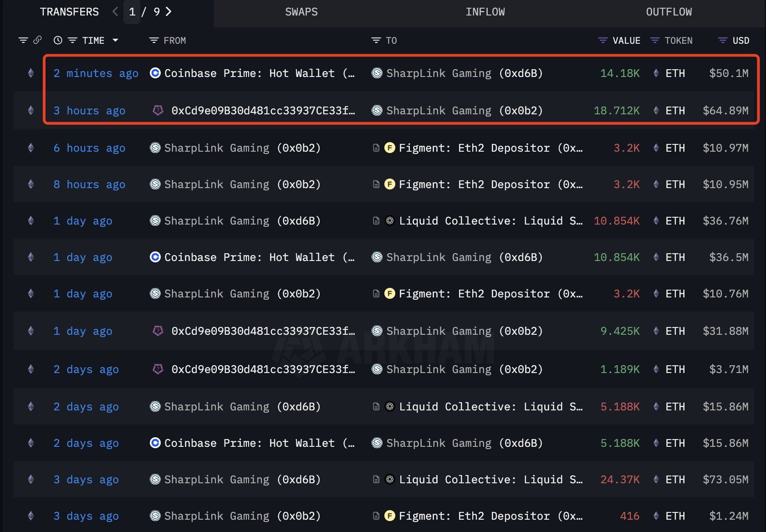Open the "2 minutes ago" transaction link
The width and height of the screenshot is (766, 532).
point(96,73)
